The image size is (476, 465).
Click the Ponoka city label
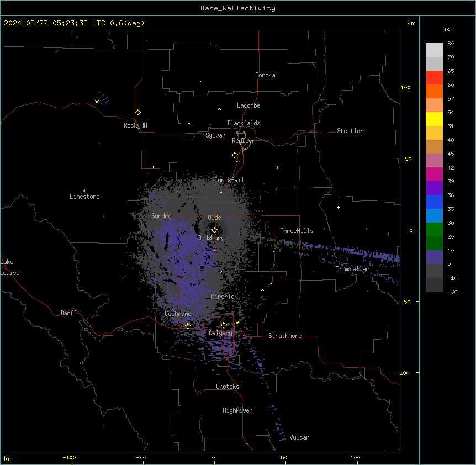pos(265,75)
